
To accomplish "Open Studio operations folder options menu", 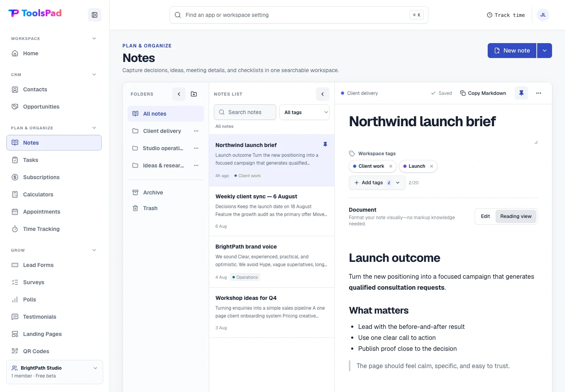I will point(196,148).
